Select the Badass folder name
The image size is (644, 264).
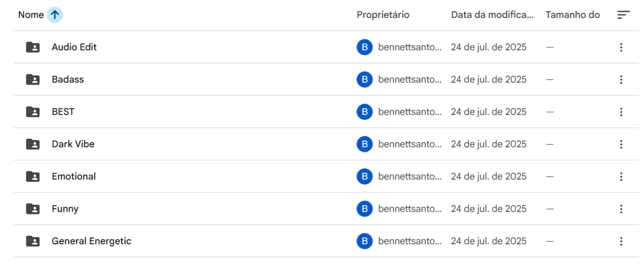click(x=68, y=79)
